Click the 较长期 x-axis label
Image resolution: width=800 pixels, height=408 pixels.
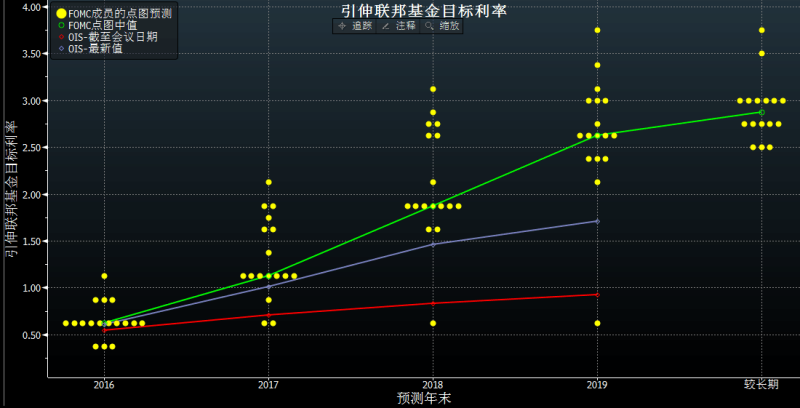click(x=761, y=385)
